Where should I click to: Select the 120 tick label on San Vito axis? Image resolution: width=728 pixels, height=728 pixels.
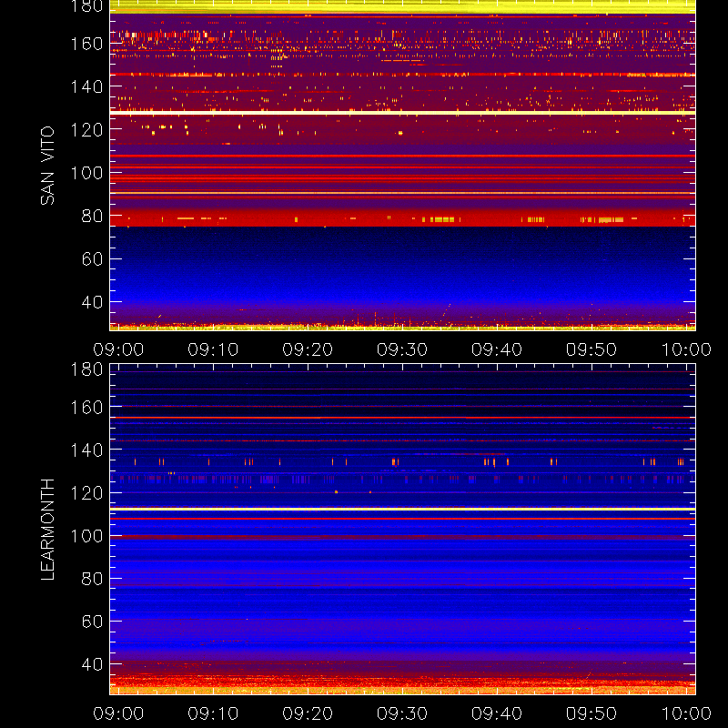[86, 130]
